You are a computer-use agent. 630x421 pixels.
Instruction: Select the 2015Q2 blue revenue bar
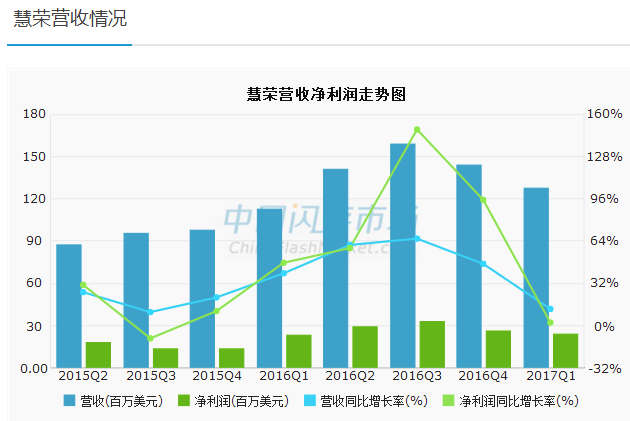[x=69, y=306]
